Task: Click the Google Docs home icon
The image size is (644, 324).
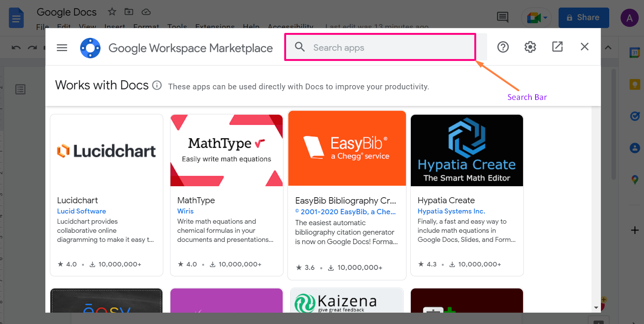Action: coord(16,18)
